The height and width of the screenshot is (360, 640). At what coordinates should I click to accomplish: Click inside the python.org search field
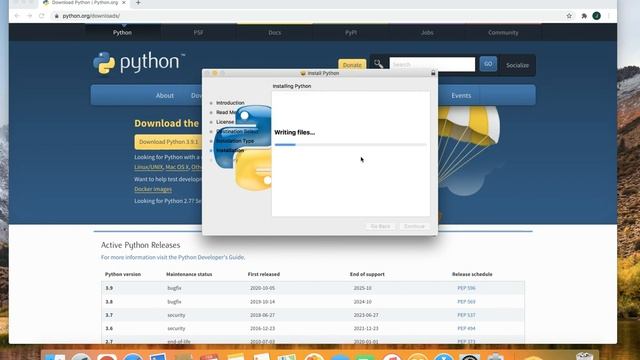(432, 64)
